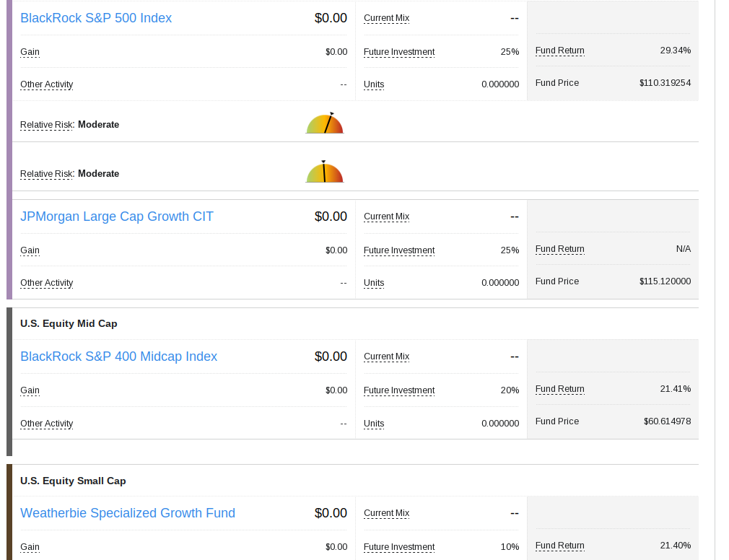This screenshot has width=729, height=560.
Task: Click Other Activity label under BlackRock S&P 400 Midcap
Action: click(46, 424)
